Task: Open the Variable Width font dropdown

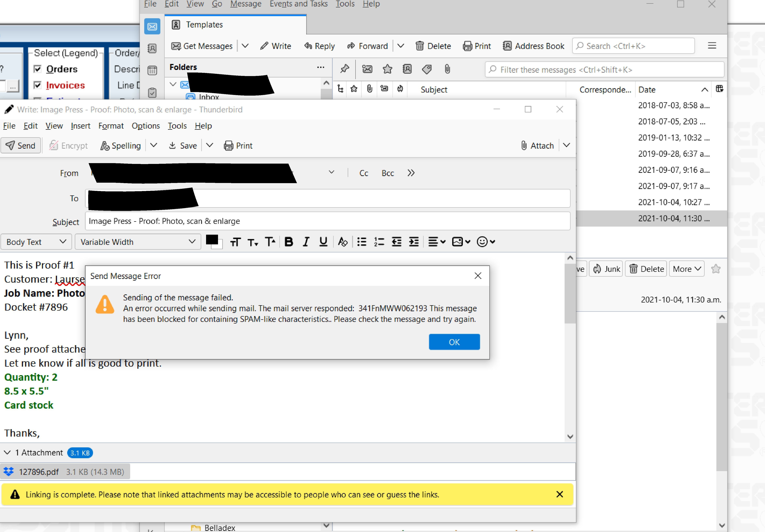Action: coord(138,242)
